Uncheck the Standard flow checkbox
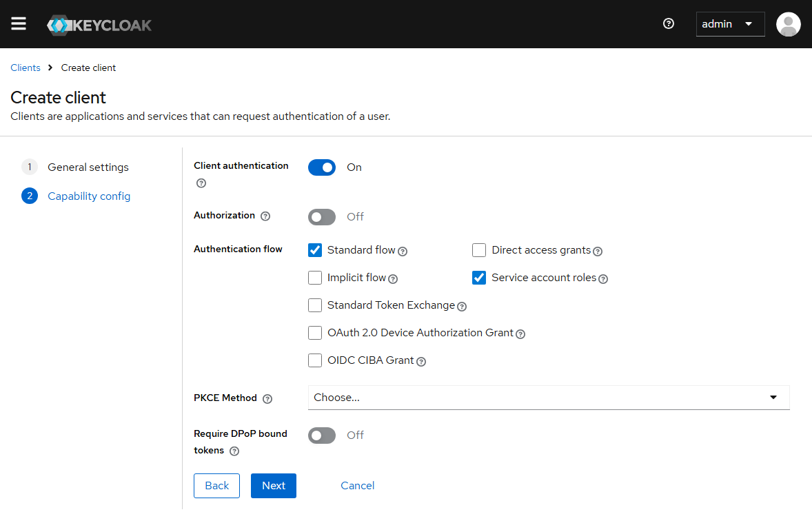812x512 pixels. 315,250
